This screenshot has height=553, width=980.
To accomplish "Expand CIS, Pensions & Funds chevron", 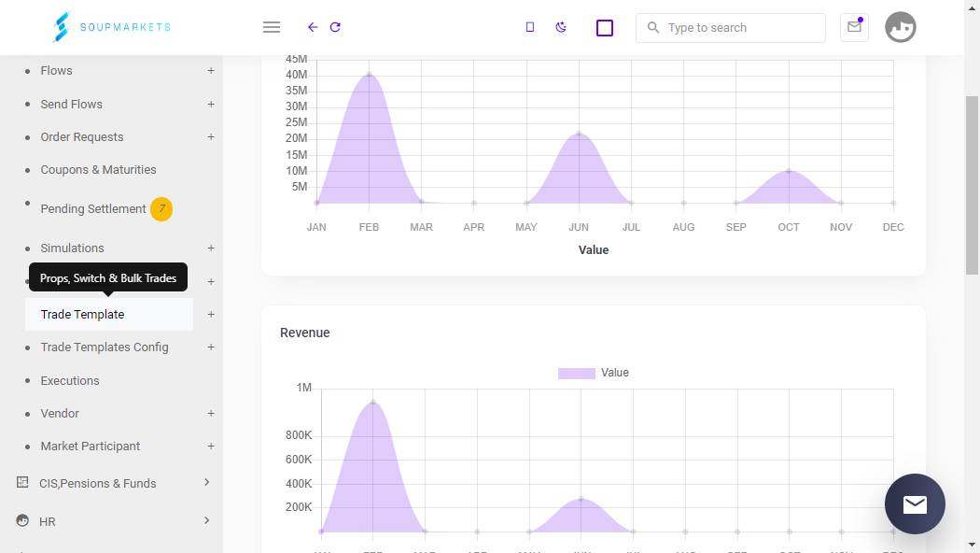I will pos(207,482).
